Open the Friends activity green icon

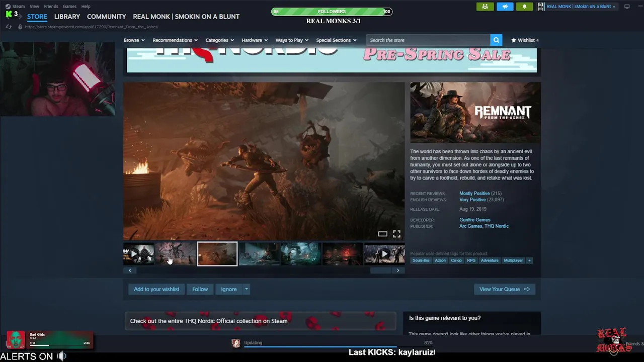(x=485, y=7)
